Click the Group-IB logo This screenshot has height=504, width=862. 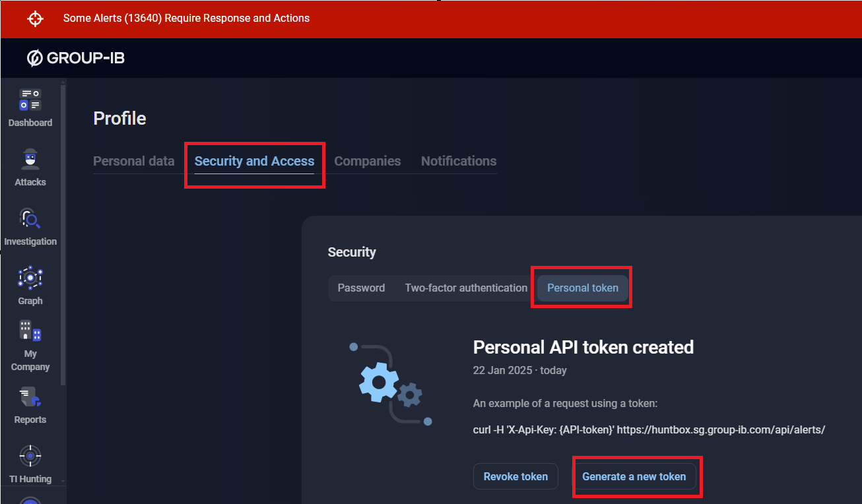tap(76, 58)
